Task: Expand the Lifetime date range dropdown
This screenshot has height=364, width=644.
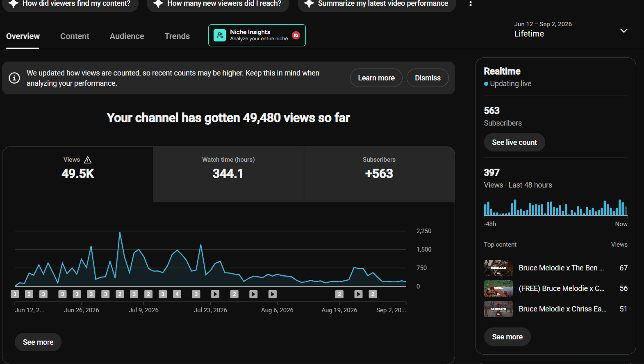Action: (624, 31)
